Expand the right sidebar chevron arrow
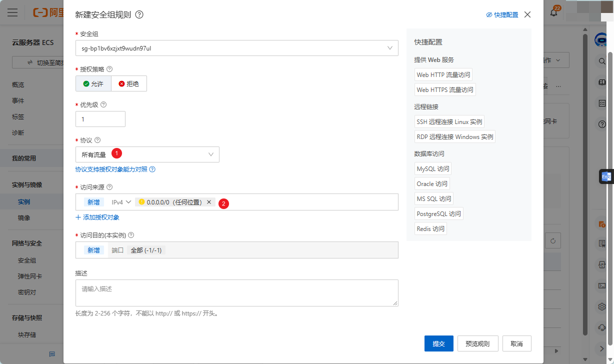The height and width of the screenshot is (364, 614). tap(602, 348)
